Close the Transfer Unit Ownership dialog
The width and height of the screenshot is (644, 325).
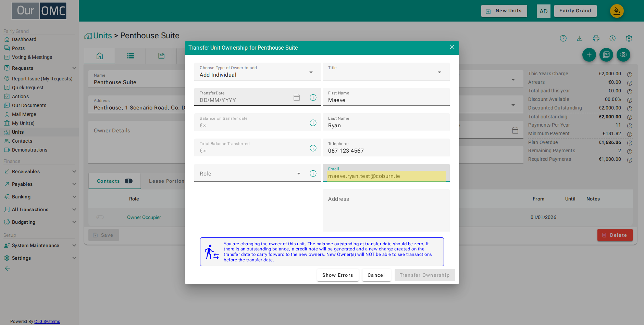pyautogui.click(x=452, y=47)
